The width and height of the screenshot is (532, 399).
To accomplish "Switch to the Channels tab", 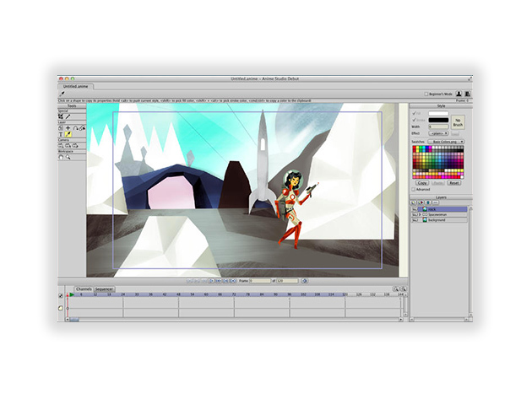I will pos(84,289).
